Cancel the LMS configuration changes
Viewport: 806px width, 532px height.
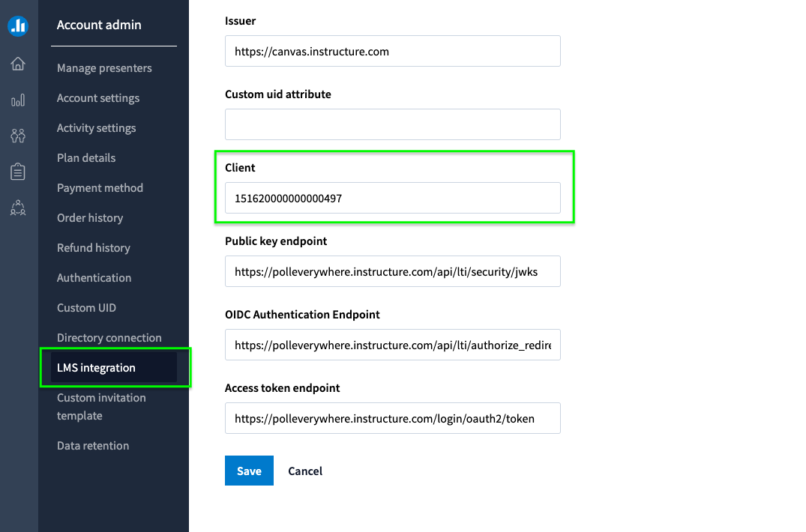coord(305,471)
